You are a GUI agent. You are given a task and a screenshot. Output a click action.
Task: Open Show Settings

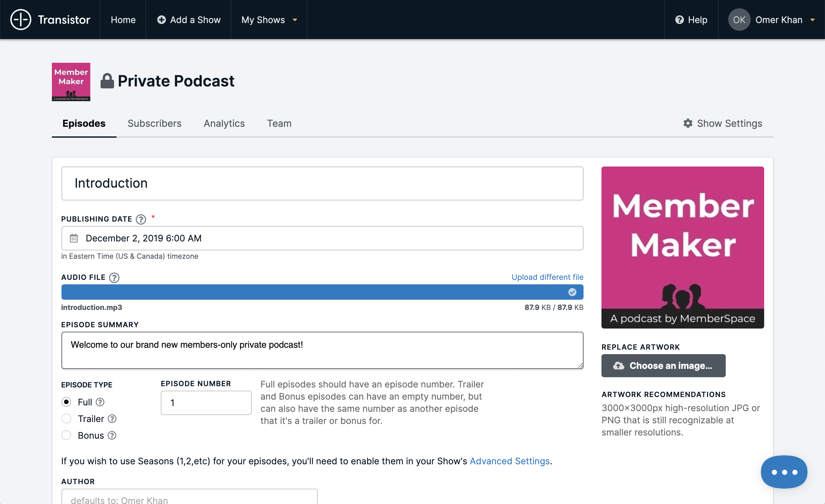723,123
